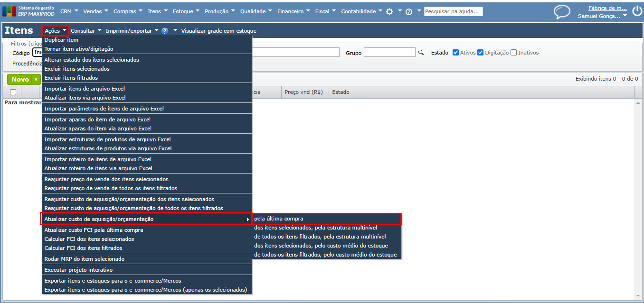Image resolution: width=644 pixels, height=303 pixels.
Task: Open the Fiscal top menu
Action: click(x=325, y=11)
